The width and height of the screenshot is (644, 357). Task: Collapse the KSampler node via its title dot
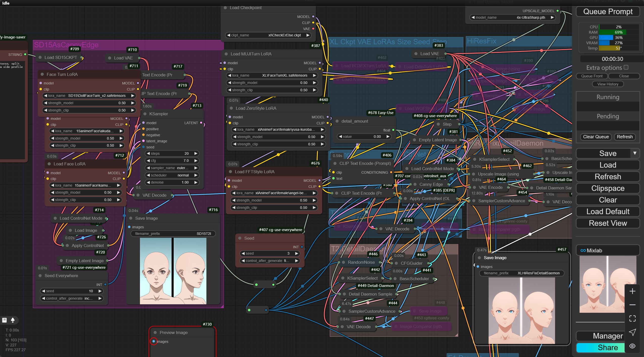coord(145,114)
